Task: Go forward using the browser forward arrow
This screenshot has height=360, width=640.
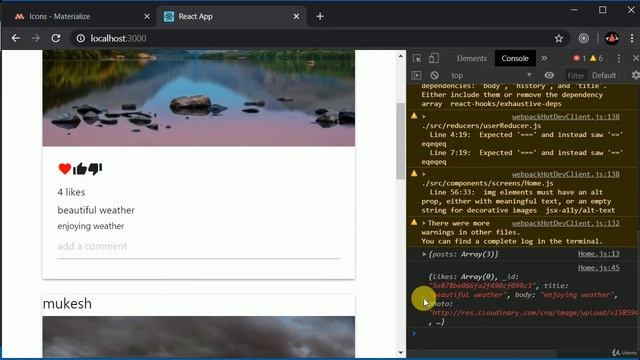Action: tap(36, 38)
